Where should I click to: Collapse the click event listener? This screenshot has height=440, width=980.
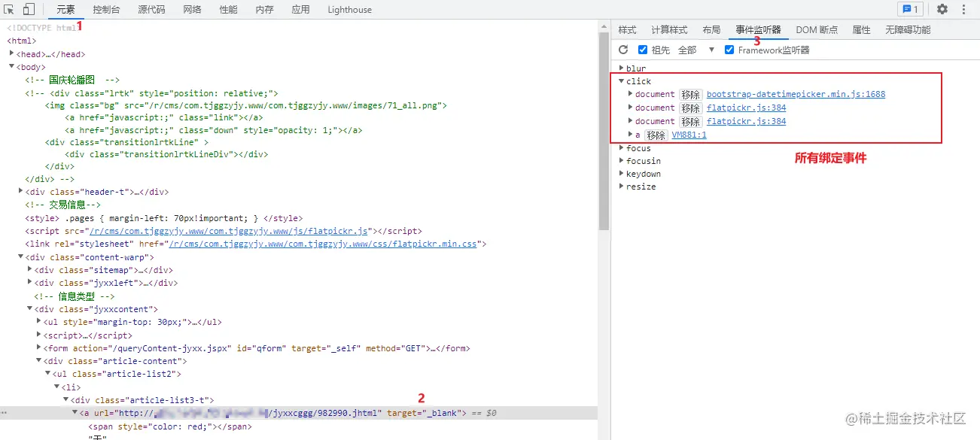coord(622,81)
